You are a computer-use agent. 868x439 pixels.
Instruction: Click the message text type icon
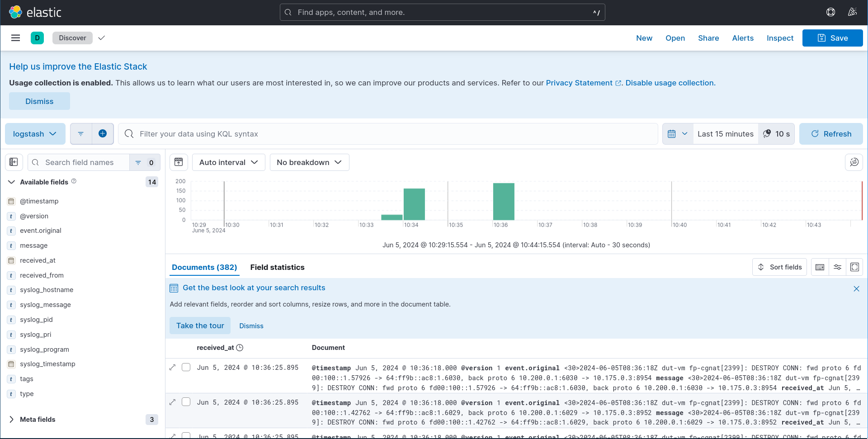11,245
